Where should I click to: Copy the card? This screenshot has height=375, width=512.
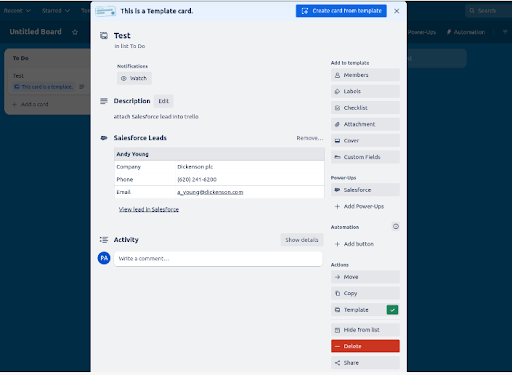[365, 293]
